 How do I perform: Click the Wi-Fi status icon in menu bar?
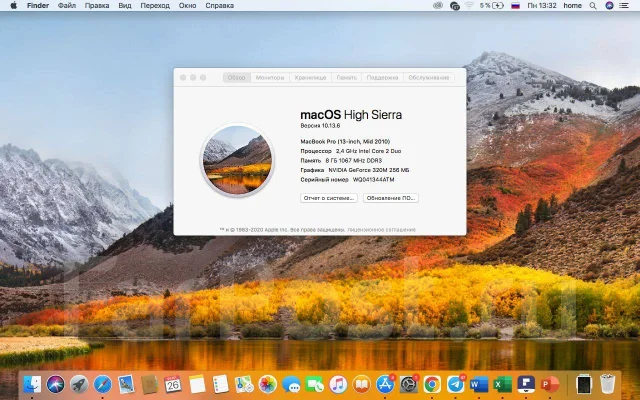click(469, 6)
